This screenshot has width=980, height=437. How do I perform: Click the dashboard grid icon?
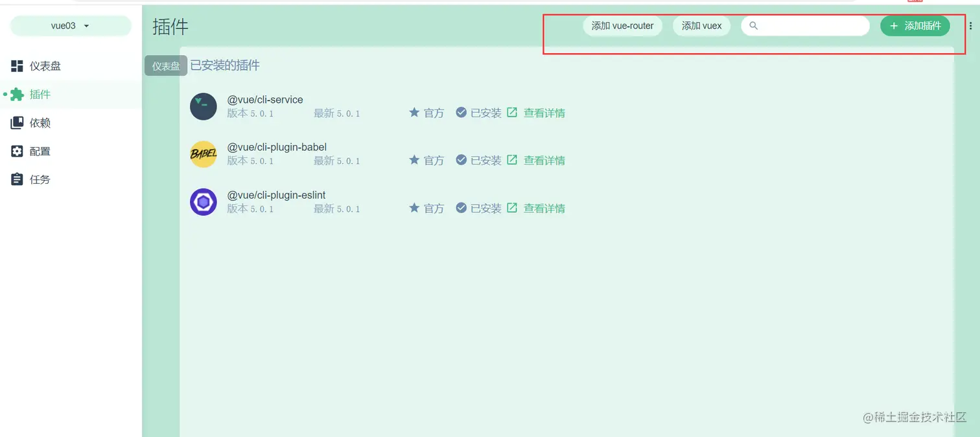click(x=17, y=66)
